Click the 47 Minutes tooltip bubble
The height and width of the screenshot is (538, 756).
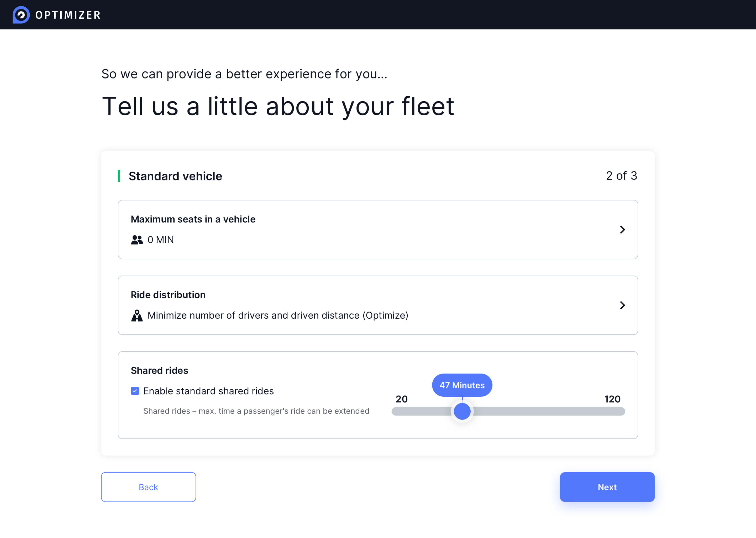[x=462, y=385]
